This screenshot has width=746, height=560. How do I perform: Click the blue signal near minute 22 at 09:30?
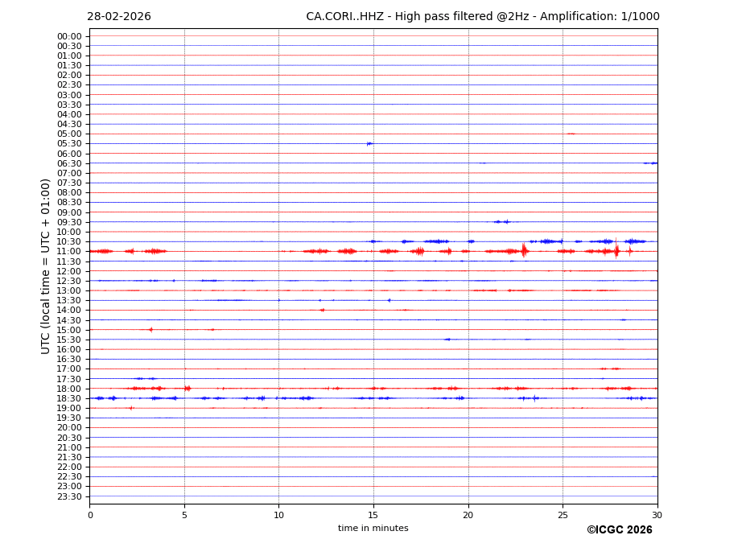coord(502,221)
